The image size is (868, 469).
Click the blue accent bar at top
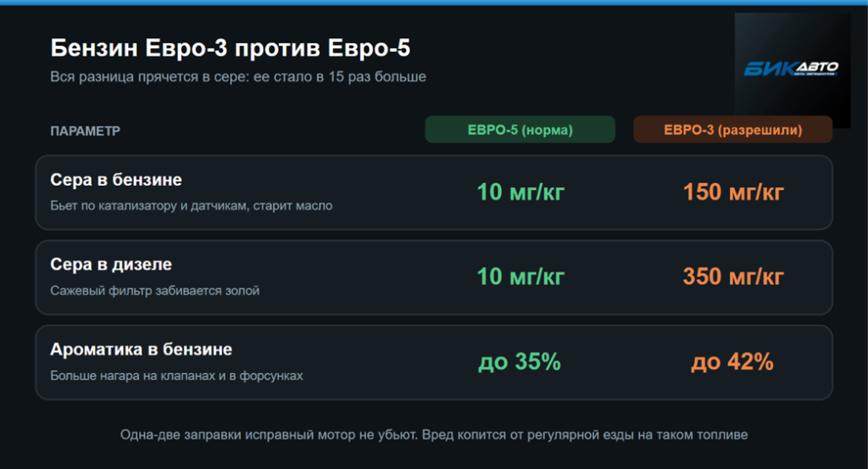434,3
